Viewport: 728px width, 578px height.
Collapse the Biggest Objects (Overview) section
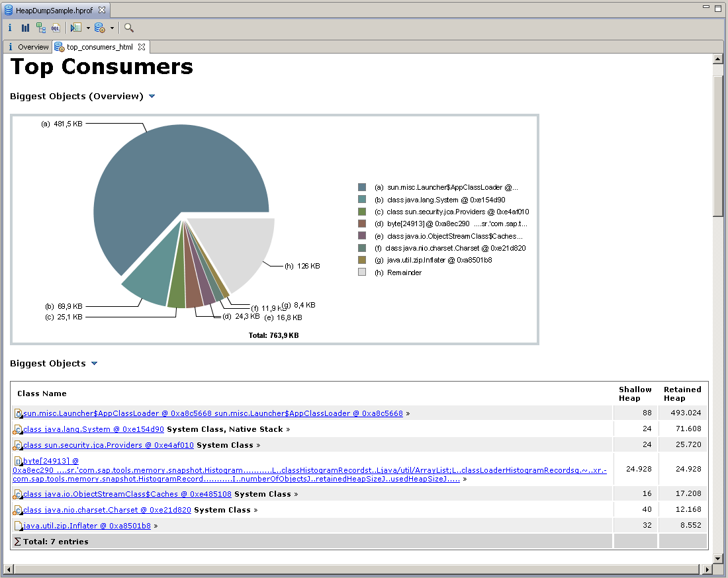(152, 96)
